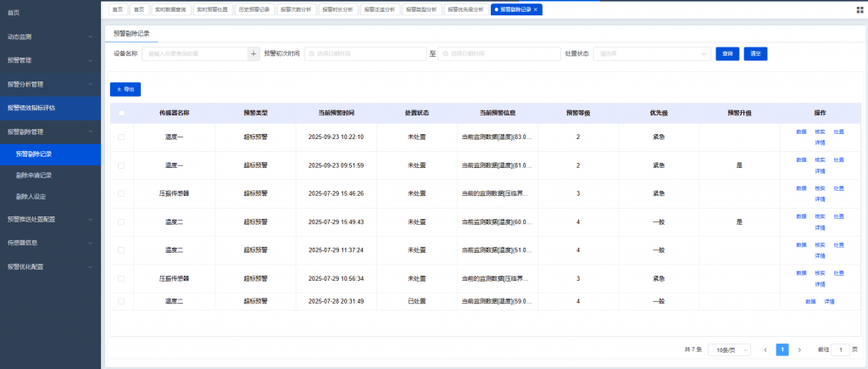
Task: Check the first 温度一 row checkbox
Action: (x=121, y=137)
